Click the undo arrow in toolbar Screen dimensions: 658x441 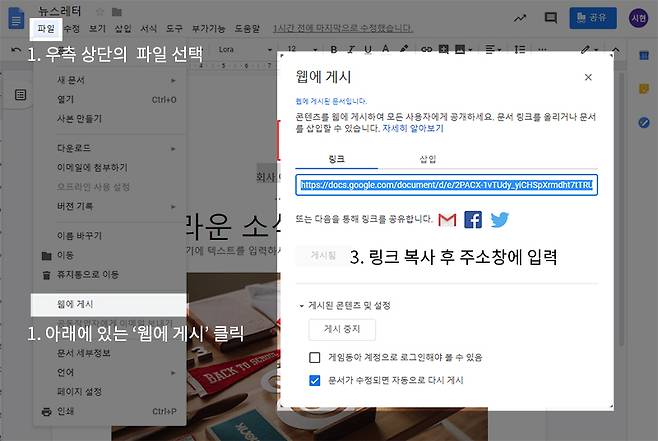(x=16, y=50)
